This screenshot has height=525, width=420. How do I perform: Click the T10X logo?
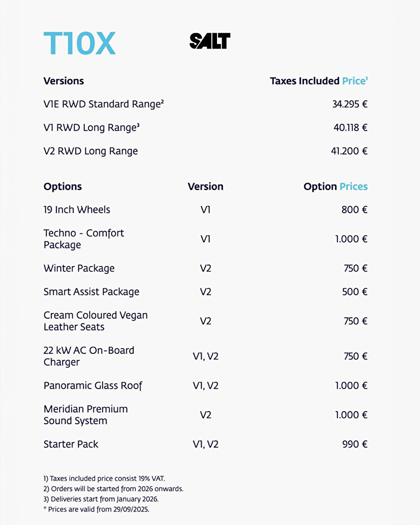pyautogui.click(x=79, y=43)
